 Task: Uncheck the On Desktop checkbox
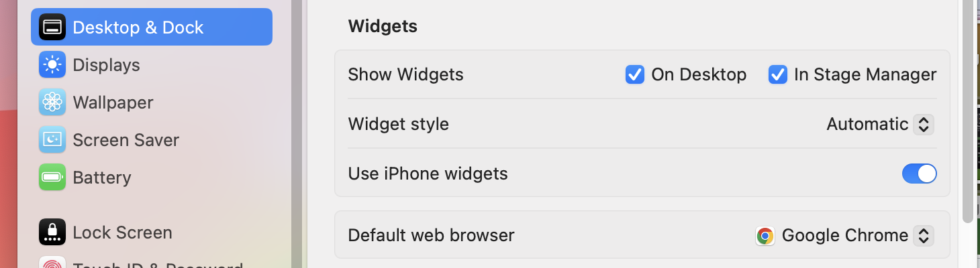635,74
